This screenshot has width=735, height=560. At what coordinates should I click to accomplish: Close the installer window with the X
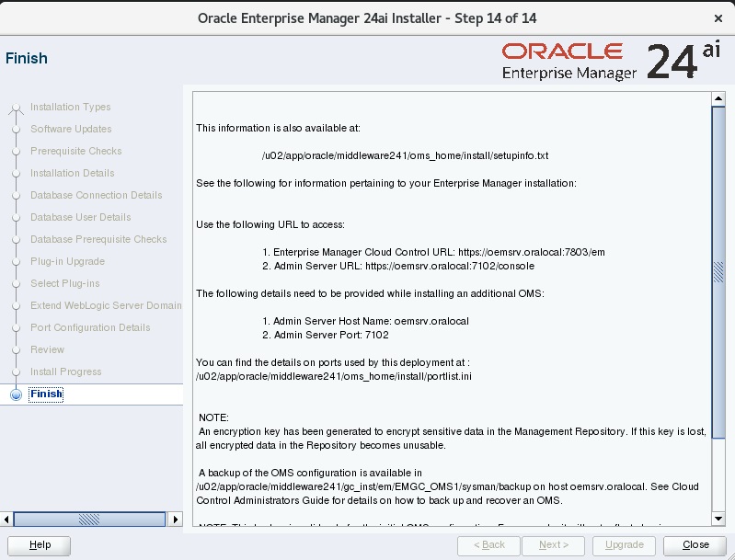[718, 18]
